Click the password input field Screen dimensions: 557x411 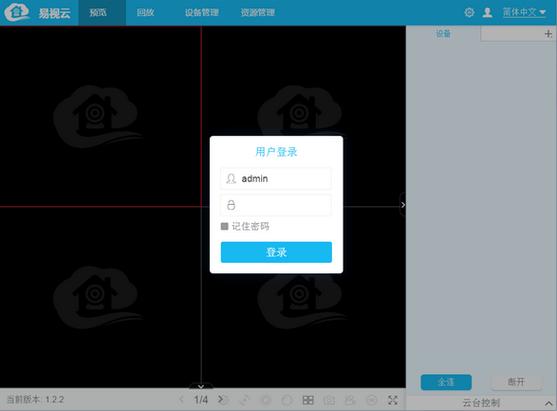pos(276,205)
